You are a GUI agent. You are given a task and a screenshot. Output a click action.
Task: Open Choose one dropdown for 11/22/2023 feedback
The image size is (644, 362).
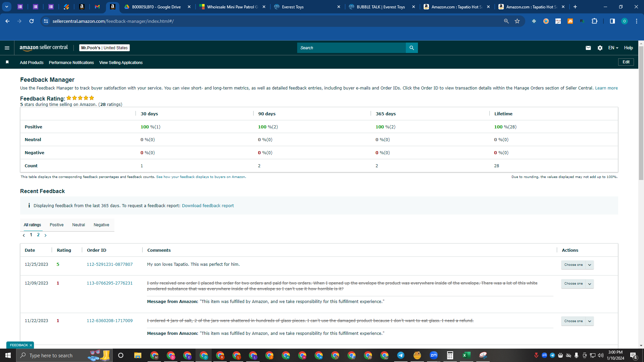point(577,321)
